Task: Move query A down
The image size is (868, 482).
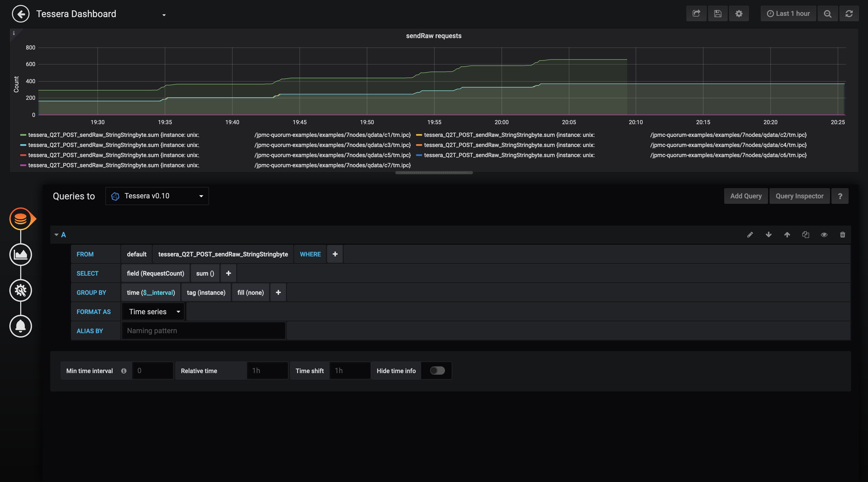Action: [x=768, y=235]
